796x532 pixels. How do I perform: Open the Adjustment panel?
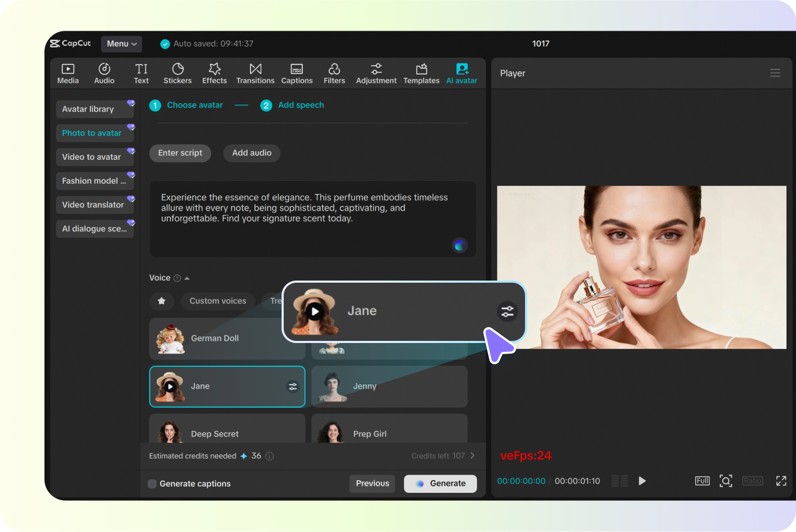click(x=376, y=73)
